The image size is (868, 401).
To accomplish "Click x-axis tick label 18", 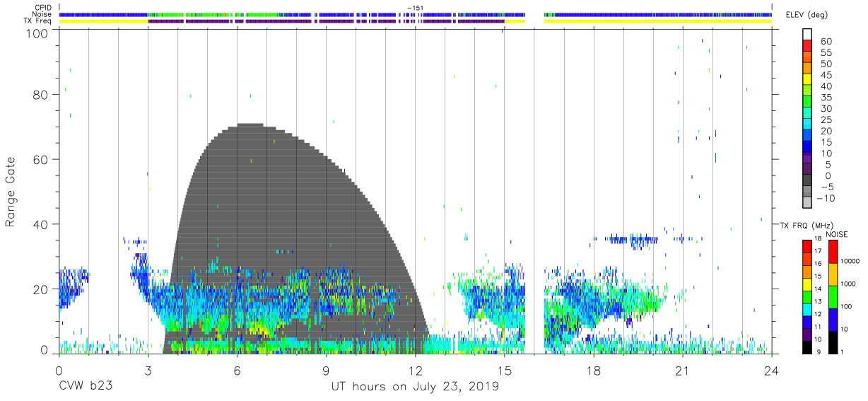I will point(593,370).
